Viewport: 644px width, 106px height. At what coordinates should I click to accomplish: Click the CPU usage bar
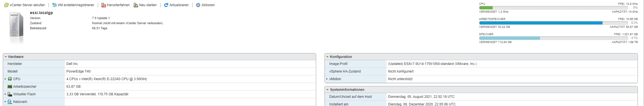coord(553,8)
